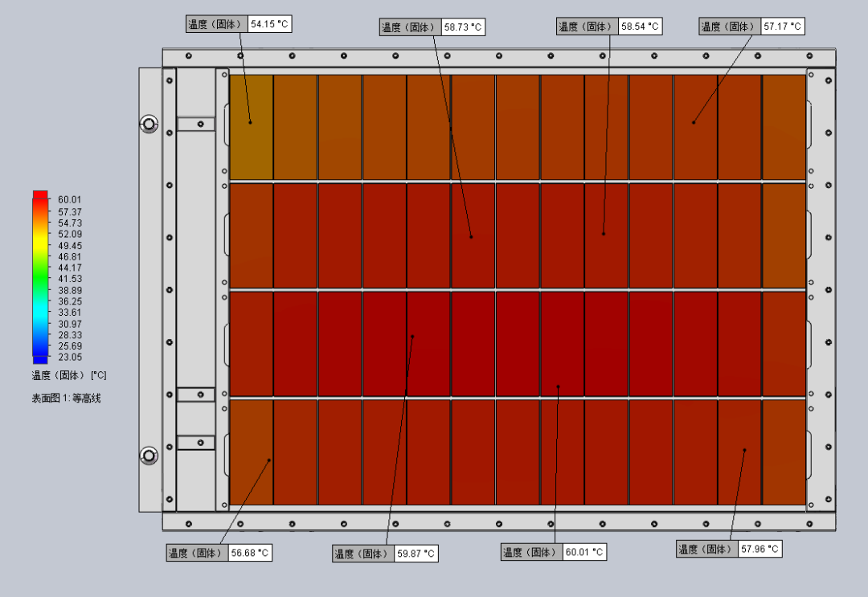The width and height of the screenshot is (868, 597).
Task: Select the 57.96 °C temperature callout
Action: coord(728,549)
